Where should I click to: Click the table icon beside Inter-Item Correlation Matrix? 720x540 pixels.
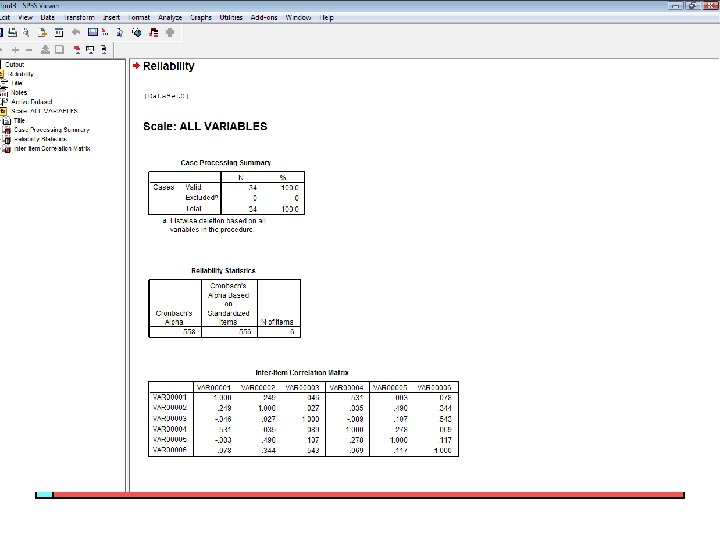(7, 149)
